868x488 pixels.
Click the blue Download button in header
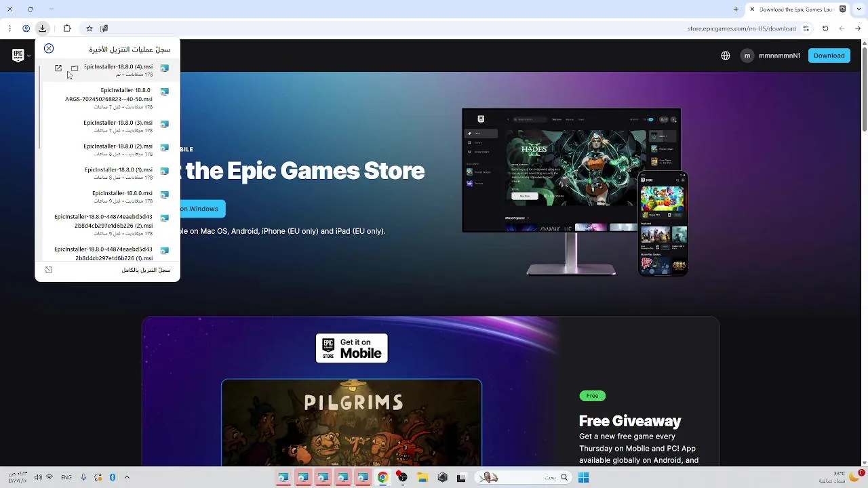click(829, 56)
